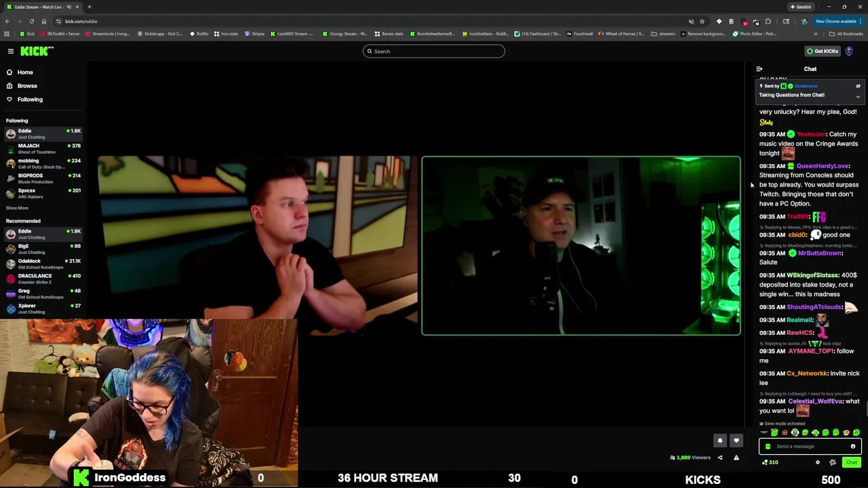Viewport: 868px width, 488px height.
Task: Collapse the chat panel via arrow icon
Action: pyautogui.click(x=759, y=69)
